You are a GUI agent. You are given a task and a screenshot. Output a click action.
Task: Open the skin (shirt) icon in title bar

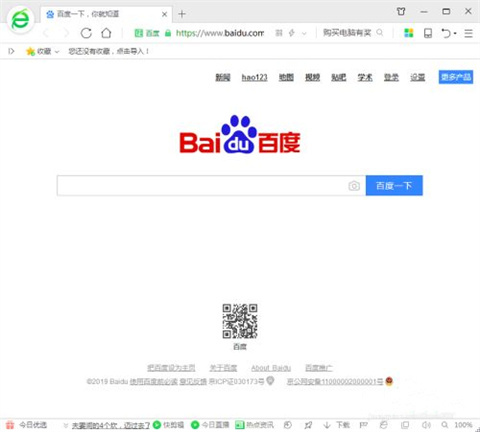[401, 12]
